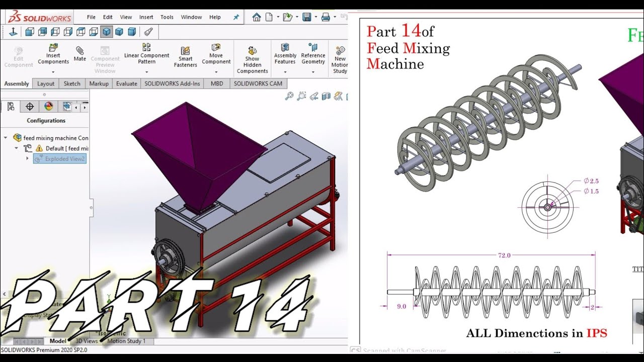Switch to the Evaluate tab
Image resolution: width=644 pixels, height=362 pixels.
(x=127, y=83)
